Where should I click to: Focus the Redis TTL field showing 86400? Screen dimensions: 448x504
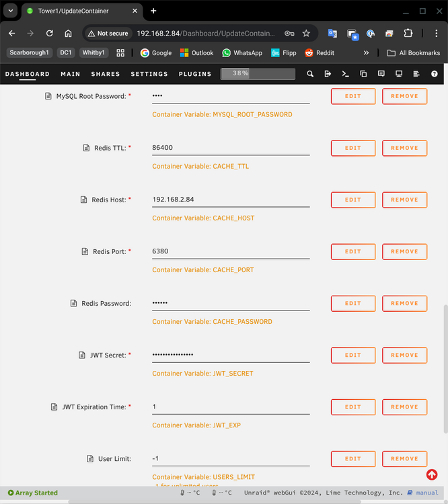coord(231,148)
